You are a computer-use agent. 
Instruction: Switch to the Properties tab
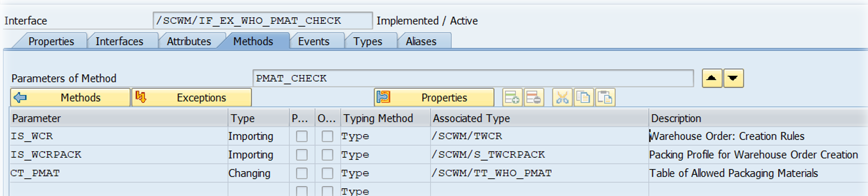[x=51, y=41]
